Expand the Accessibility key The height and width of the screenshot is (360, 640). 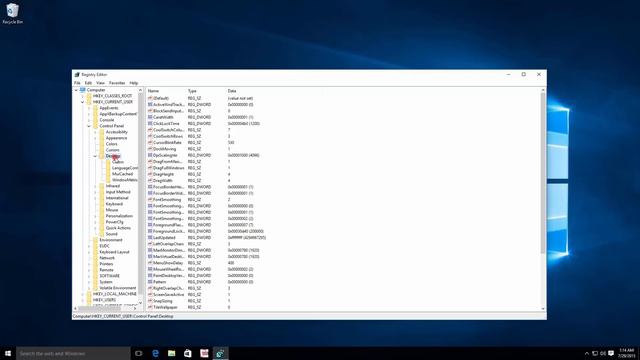coord(96,132)
